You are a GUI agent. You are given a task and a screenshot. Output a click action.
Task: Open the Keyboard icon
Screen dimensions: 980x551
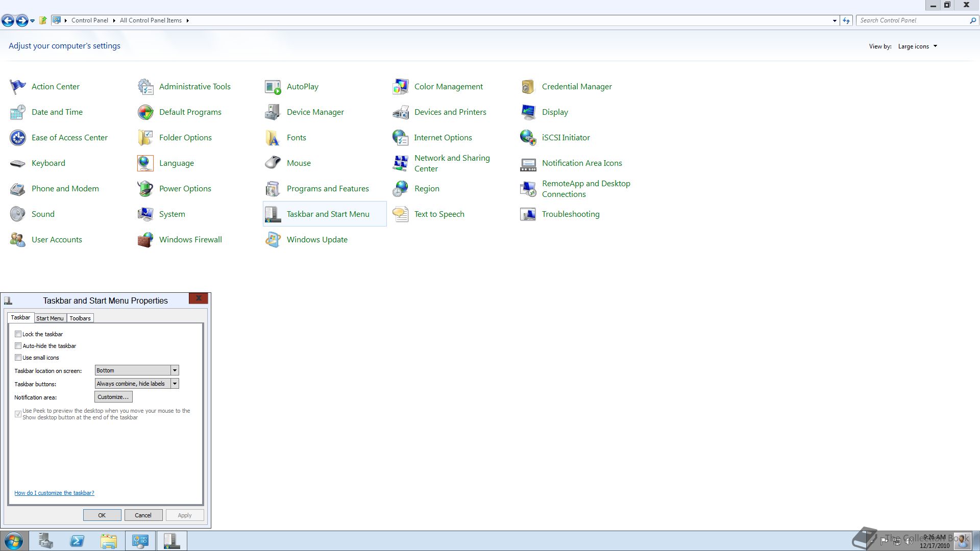pos(18,163)
